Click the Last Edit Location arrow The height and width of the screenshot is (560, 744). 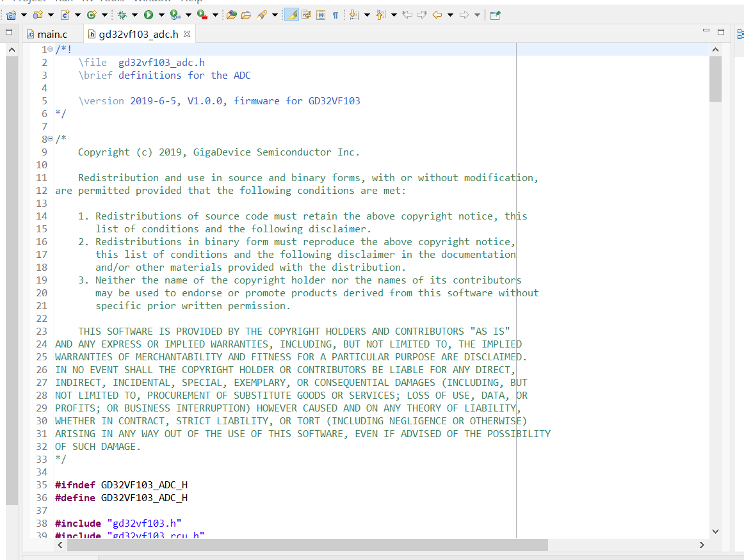pos(407,15)
